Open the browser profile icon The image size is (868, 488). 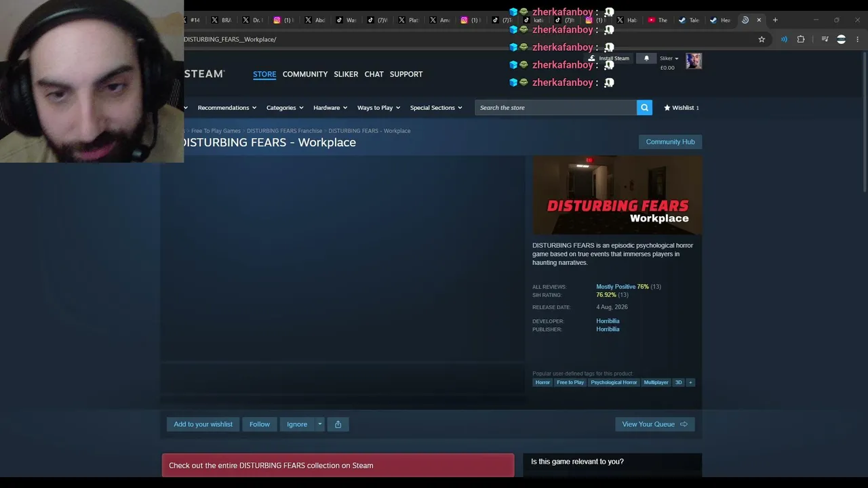tap(842, 39)
